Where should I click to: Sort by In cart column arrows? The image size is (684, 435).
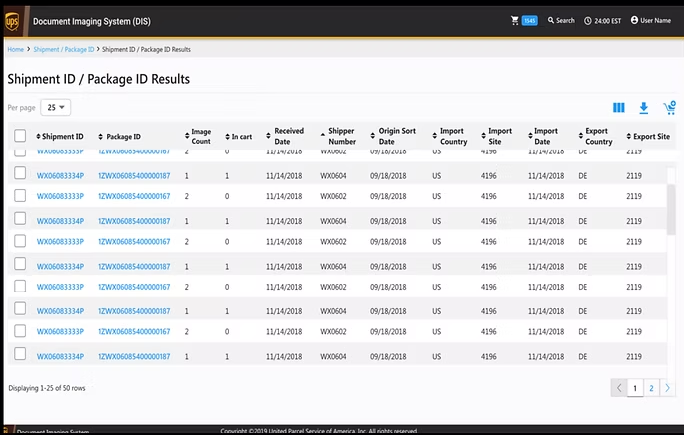click(x=227, y=137)
